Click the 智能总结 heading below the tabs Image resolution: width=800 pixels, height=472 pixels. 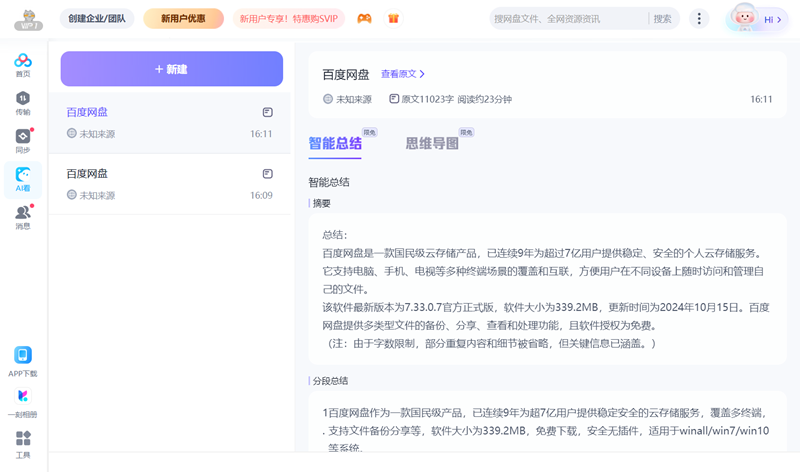(x=329, y=182)
